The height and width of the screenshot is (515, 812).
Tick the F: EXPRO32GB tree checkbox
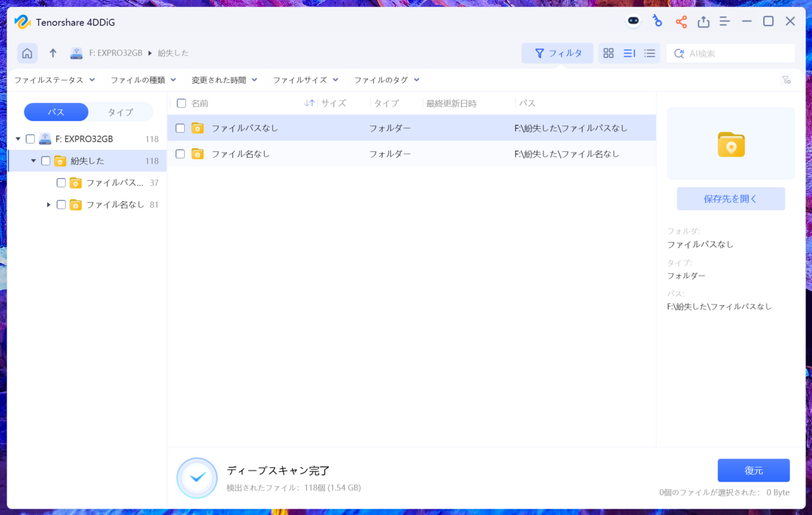click(x=30, y=139)
